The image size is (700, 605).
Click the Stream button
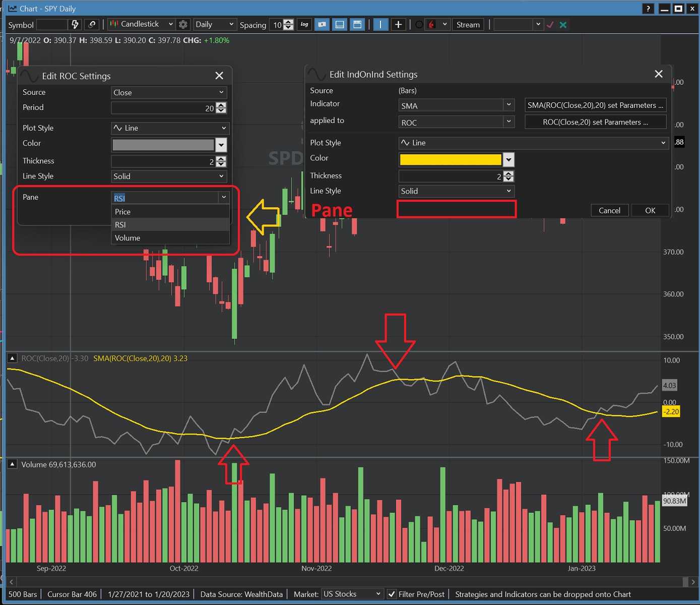point(468,24)
